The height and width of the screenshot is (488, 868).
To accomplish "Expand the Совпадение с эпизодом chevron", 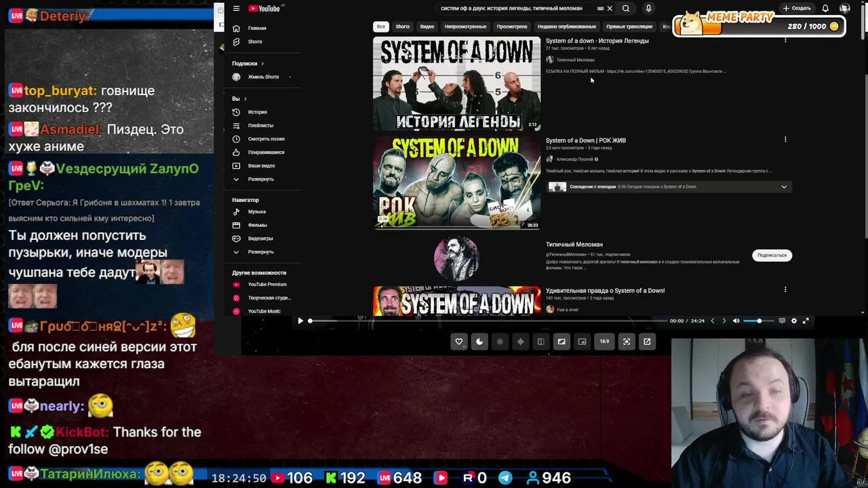I will click(x=784, y=187).
